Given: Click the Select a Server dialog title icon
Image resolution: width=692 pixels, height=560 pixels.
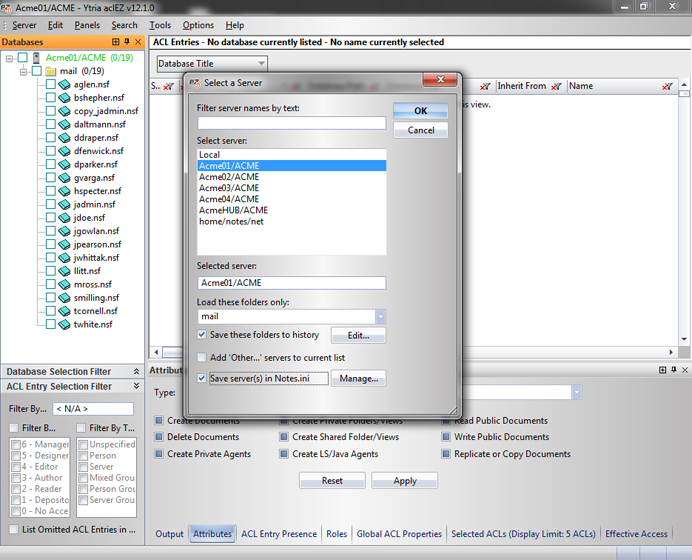Looking at the screenshot, I should pos(195,83).
